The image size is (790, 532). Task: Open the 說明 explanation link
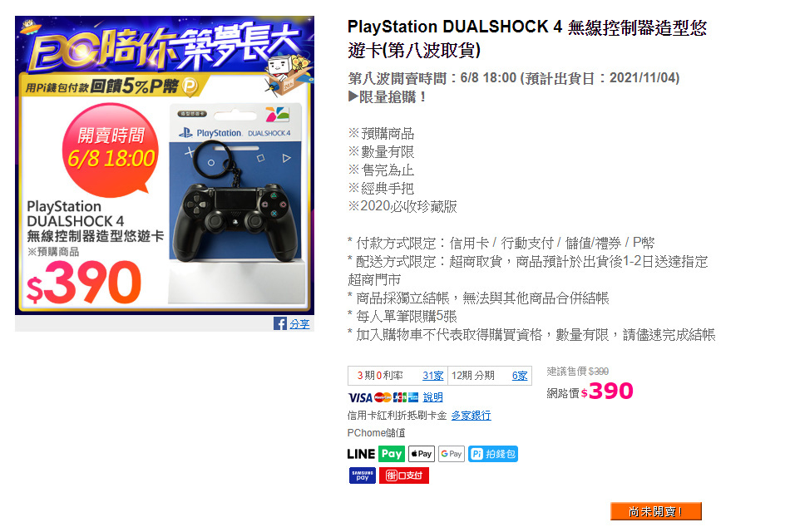pos(432,397)
